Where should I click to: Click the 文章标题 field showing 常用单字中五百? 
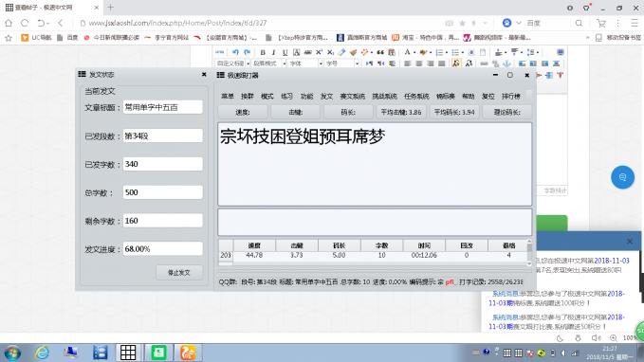pos(162,107)
